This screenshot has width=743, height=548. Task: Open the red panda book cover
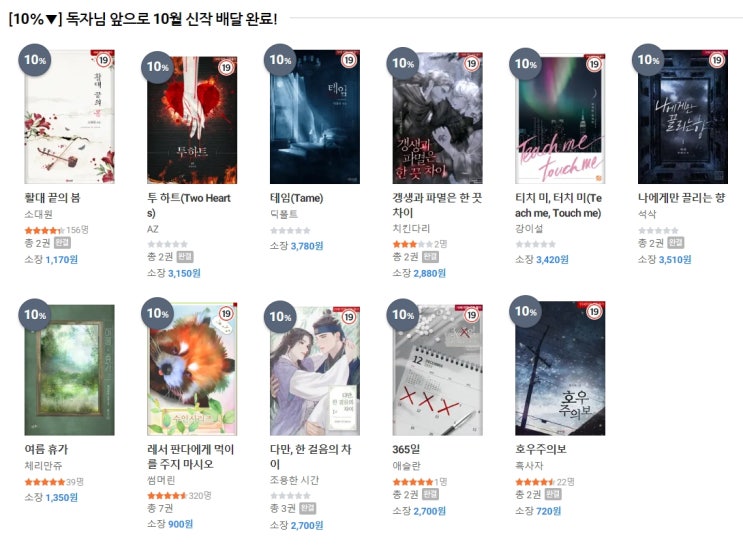(192, 369)
